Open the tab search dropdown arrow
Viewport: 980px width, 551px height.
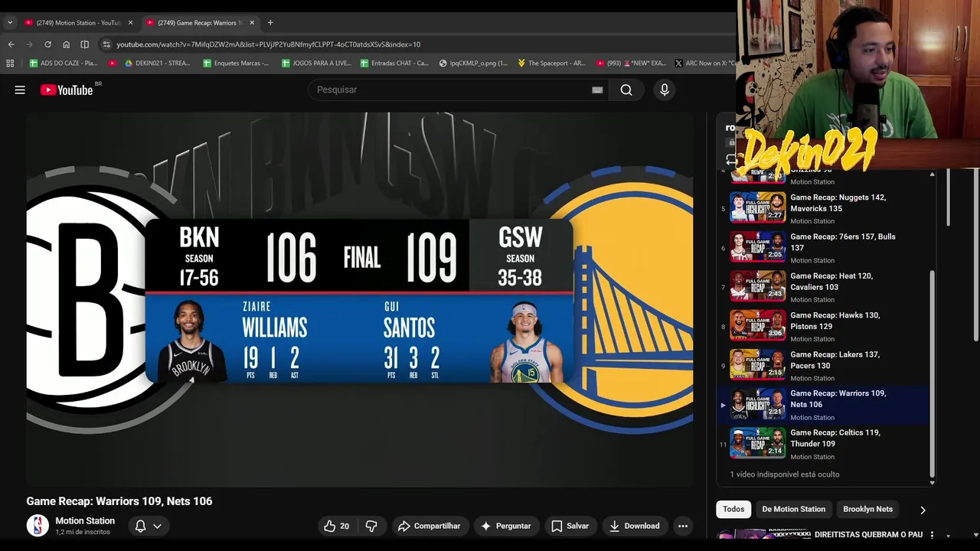pyautogui.click(x=10, y=23)
